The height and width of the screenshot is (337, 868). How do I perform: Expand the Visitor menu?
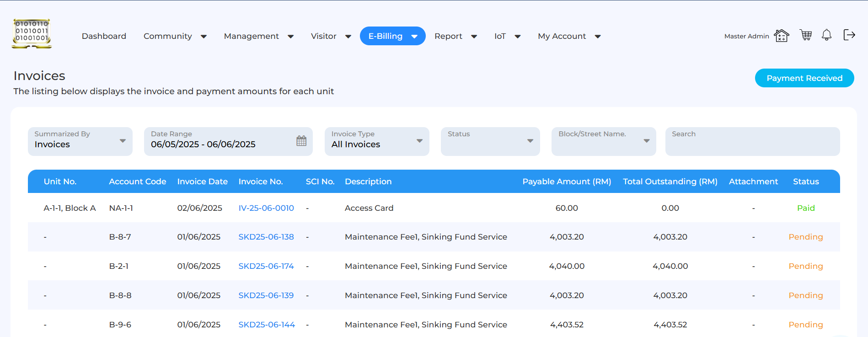[331, 36]
